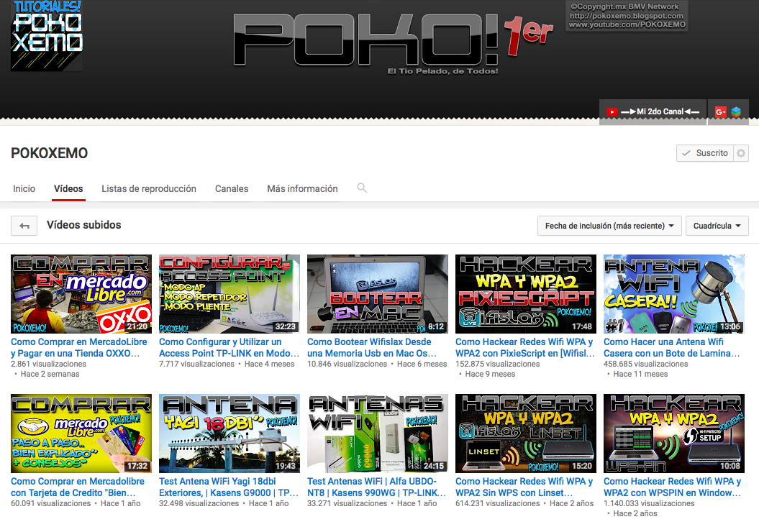Image resolution: width=759 pixels, height=532 pixels.
Task: Go to the Canales tab
Action: (x=232, y=188)
